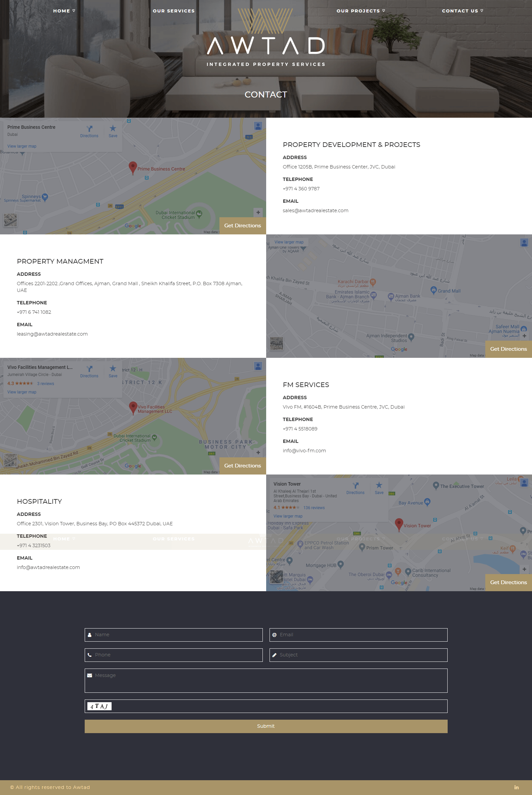Screen dimensions: 532x795
Task: Click the Grand Mall map marker
Action: tap(433, 290)
